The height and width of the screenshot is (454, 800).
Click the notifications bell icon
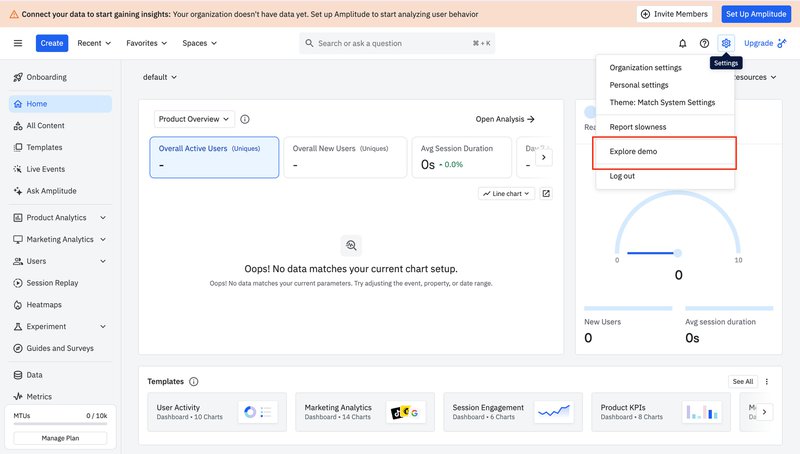(683, 43)
